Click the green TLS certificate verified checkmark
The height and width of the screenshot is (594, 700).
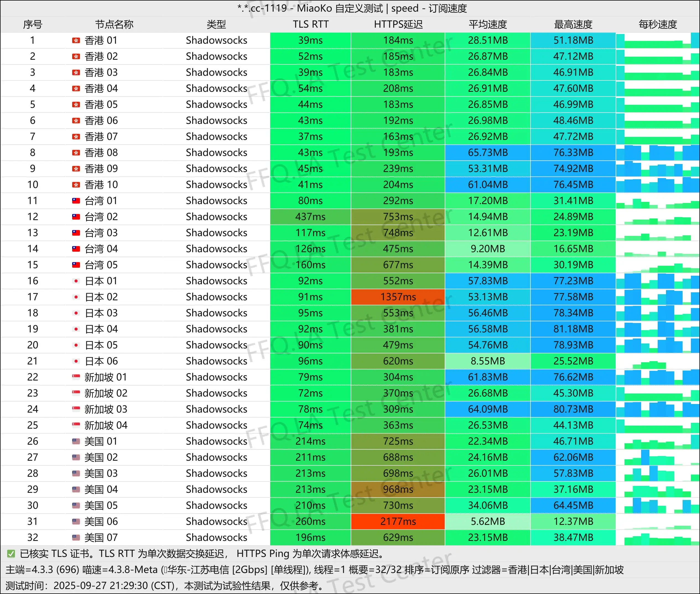point(11,554)
